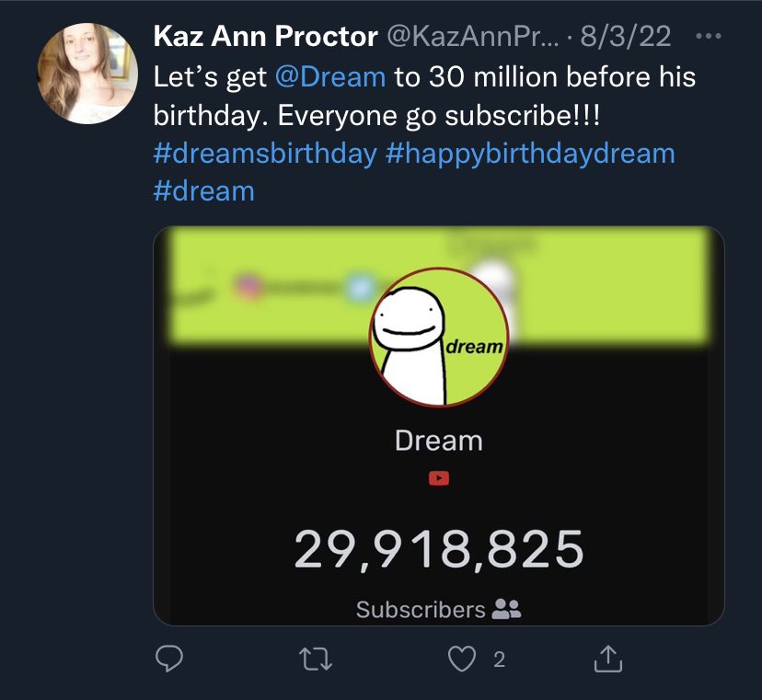Click the Subscribers people icon
The image size is (762, 700).
(506, 609)
